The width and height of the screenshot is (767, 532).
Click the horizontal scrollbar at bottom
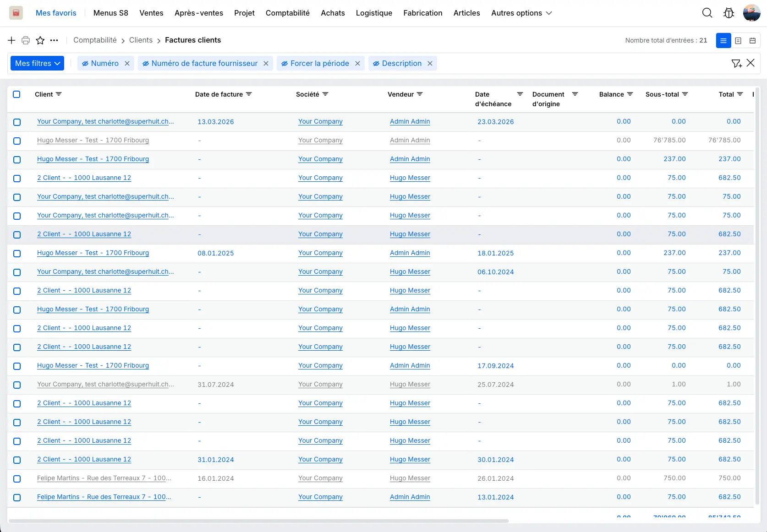pyautogui.click(x=258, y=521)
